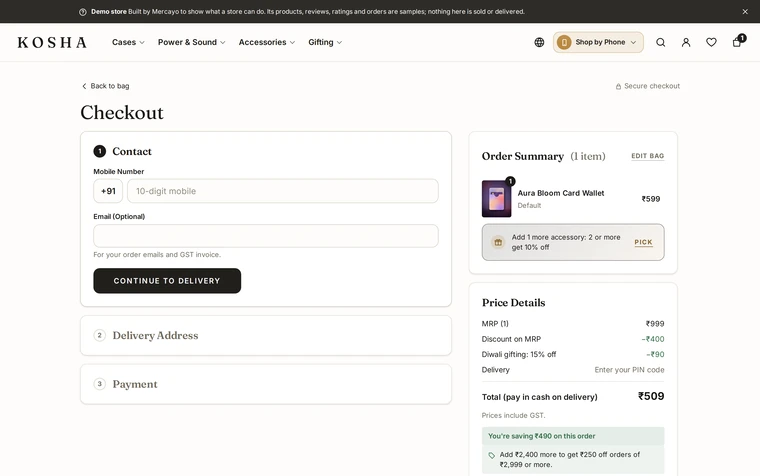Expand the Accessories menu
This screenshot has width=760, height=476.
pyautogui.click(x=267, y=42)
